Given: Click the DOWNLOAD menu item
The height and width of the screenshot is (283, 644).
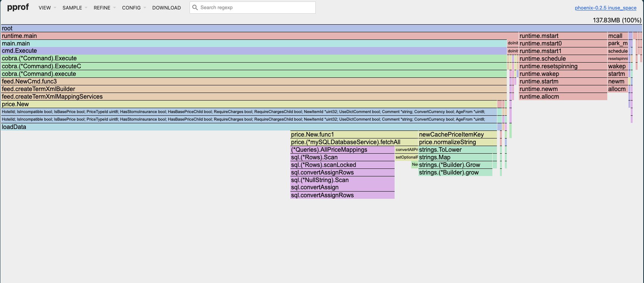Looking at the screenshot, I should pos(166,8).
